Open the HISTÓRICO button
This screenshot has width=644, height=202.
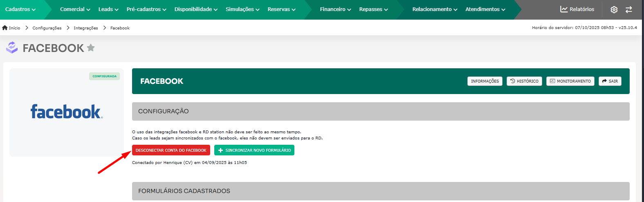(x=524, y=81)
